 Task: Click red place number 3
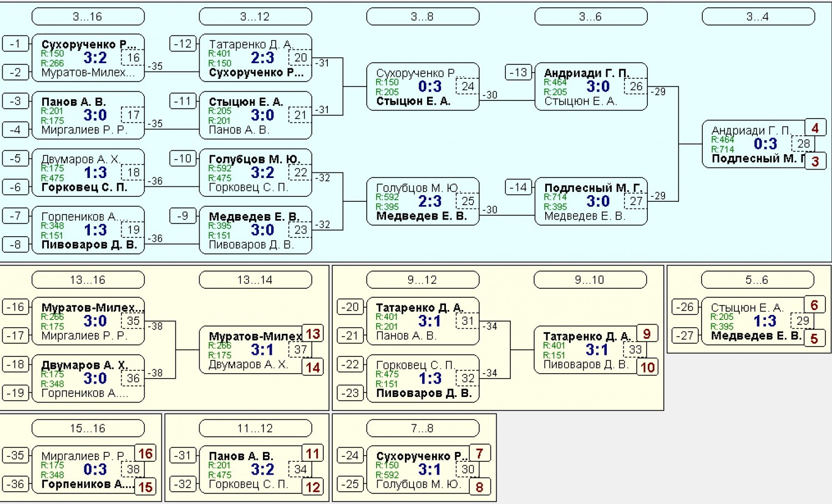815,161
